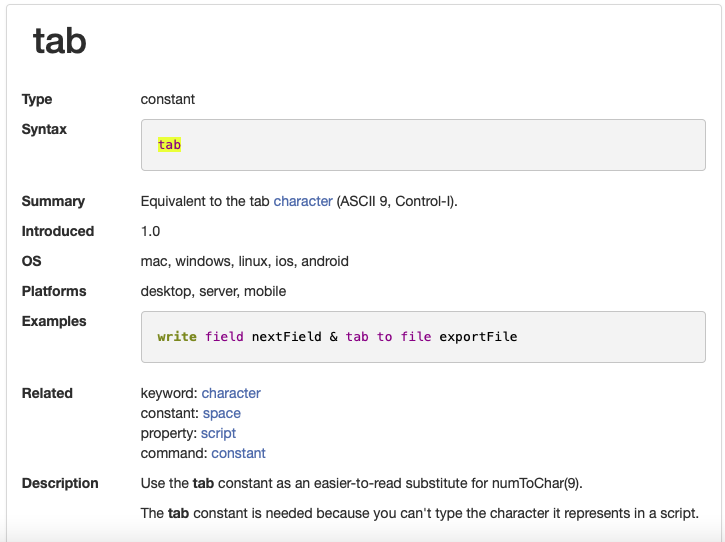This screenshot has width=725, height=542.
Task: Open the "character" link in Summary
Action: pos(302,201)
